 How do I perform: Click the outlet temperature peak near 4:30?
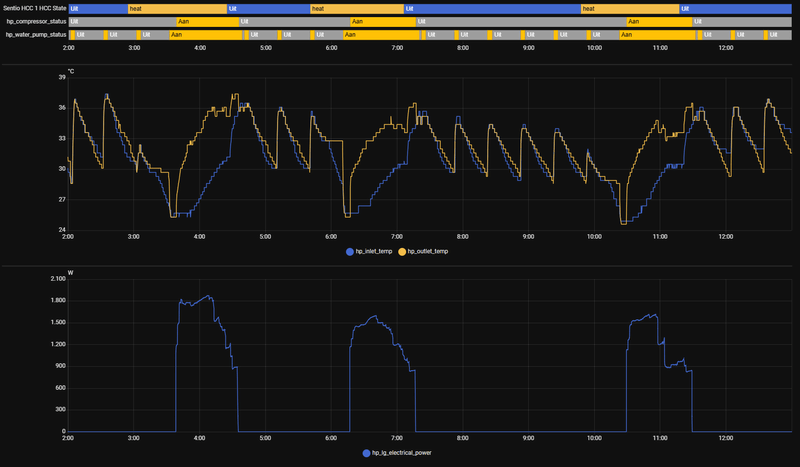235,94
